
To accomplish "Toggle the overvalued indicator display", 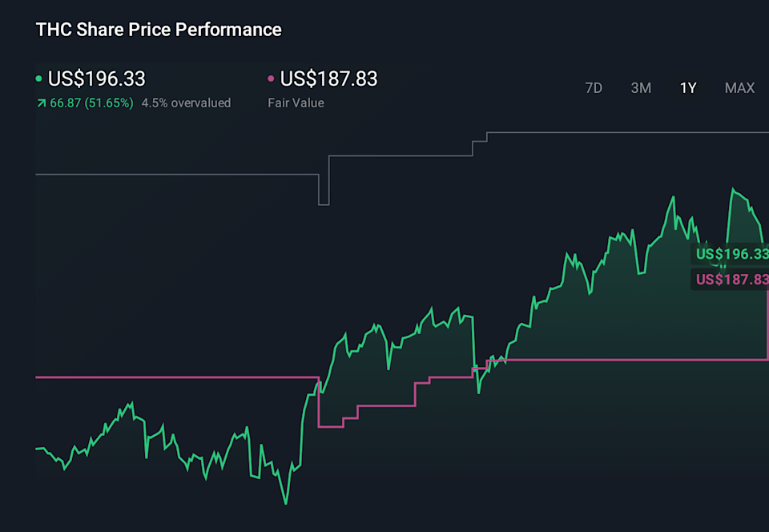I will [186, 103].
